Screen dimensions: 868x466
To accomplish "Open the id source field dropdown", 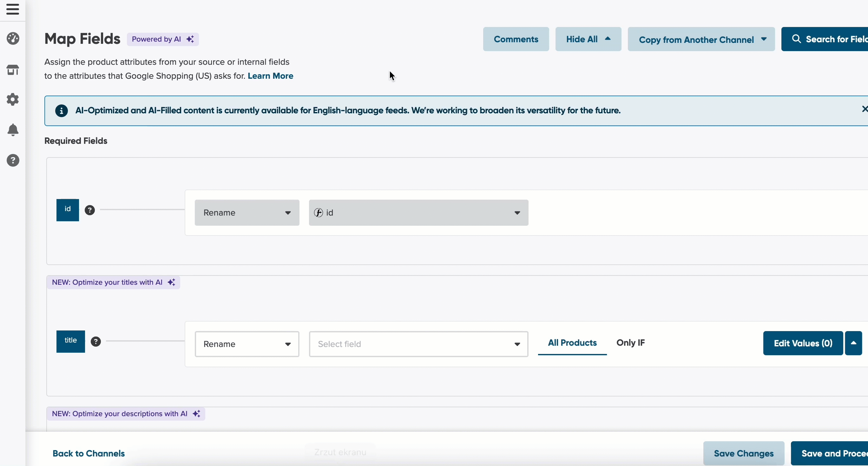I will pos(418,213).
